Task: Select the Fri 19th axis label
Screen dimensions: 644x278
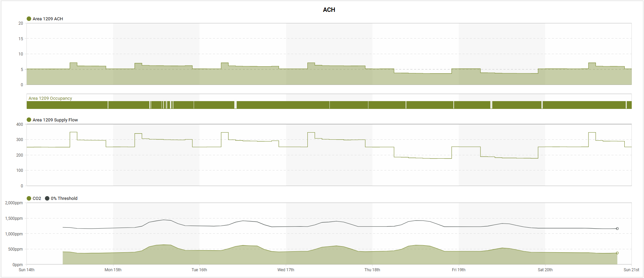Action: click(x=458, y=270)
